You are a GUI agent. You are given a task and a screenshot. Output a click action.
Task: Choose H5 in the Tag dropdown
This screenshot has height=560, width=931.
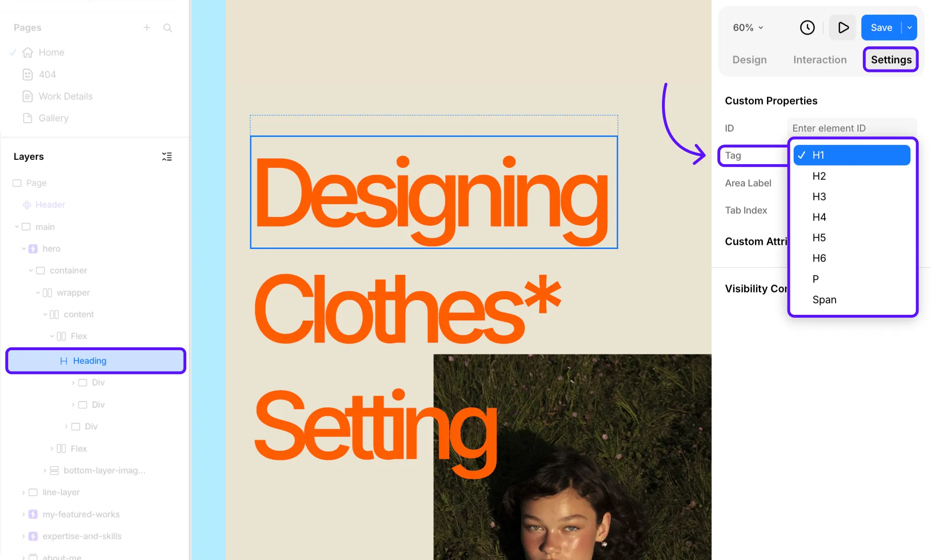(x=852, y=238)
